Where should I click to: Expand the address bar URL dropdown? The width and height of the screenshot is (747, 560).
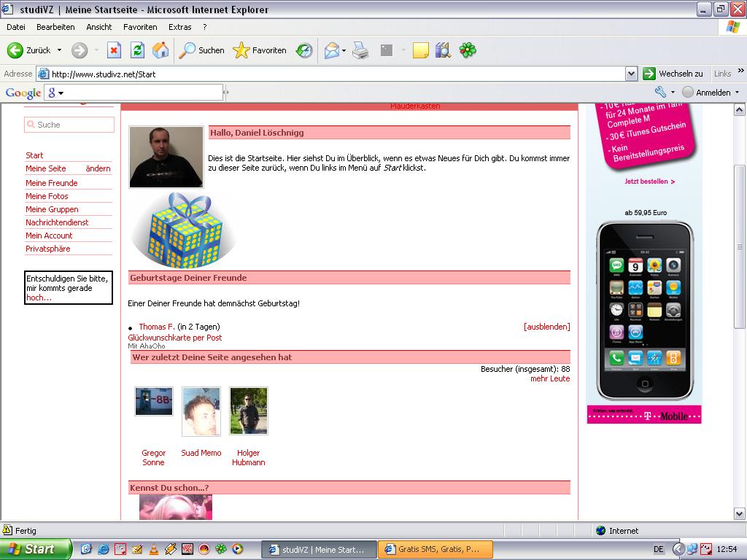(631, 74)
